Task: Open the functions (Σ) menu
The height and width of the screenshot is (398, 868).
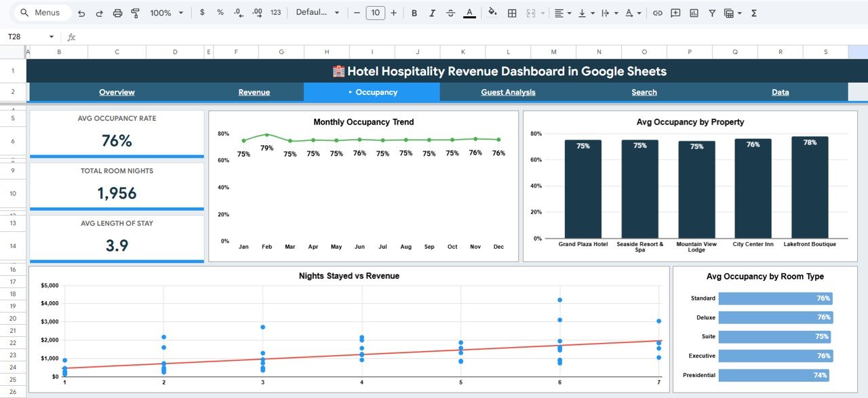Action: click(753, 12)
